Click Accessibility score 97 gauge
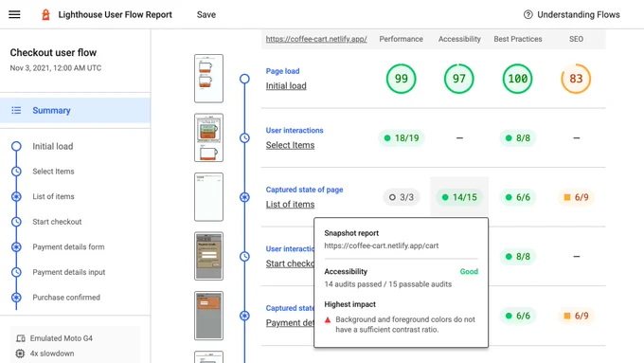 (459, 79)
